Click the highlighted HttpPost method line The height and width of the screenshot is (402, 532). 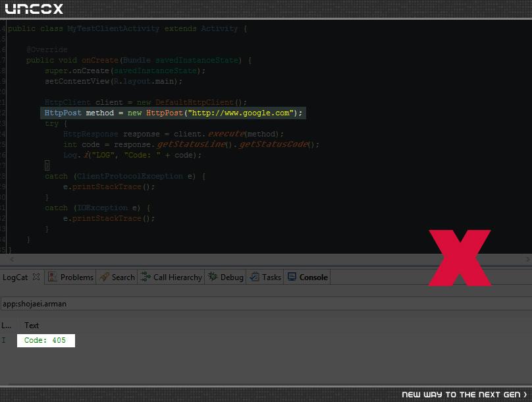coord(173,113)
